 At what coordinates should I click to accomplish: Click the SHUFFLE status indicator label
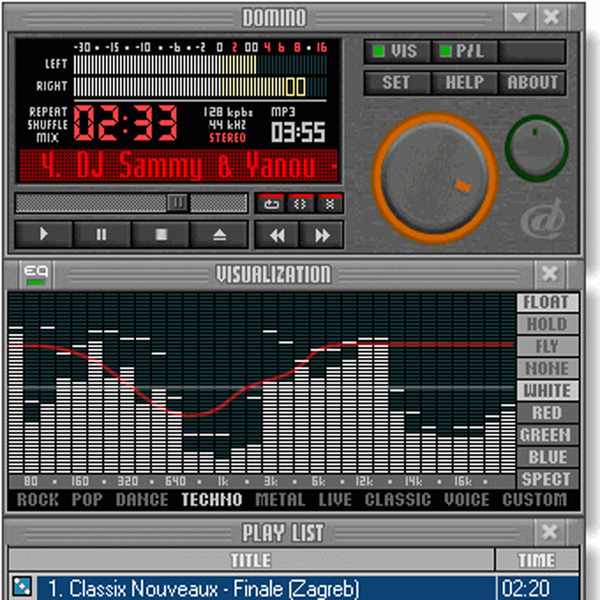[x=47, y=125]
